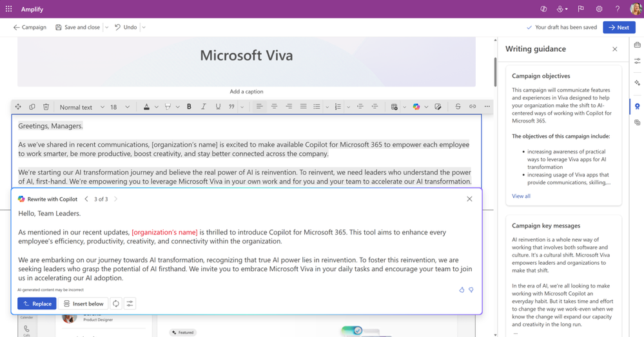Screen dimensions: 644x337
Task: Expand Save and close options arrow
Action: coord(106,28)
